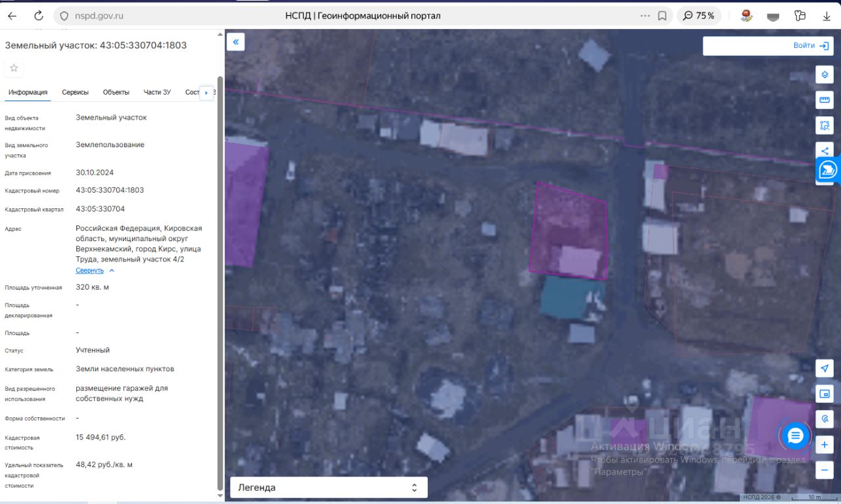Open the 75 % page zoom control
Viewport: 841px width, 504px height.
tap(699, 16)
